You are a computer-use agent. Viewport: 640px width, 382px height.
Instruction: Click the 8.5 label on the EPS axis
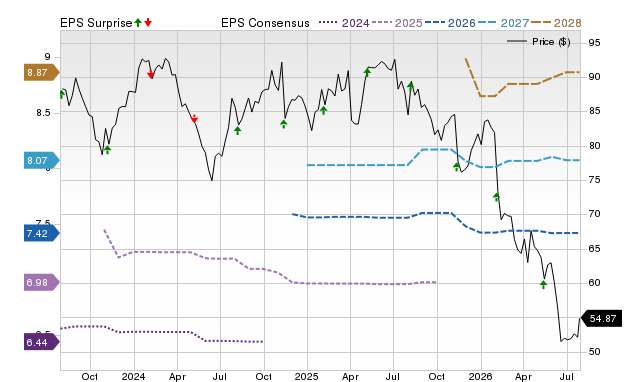pyautogui.click(x=43, y=112)
